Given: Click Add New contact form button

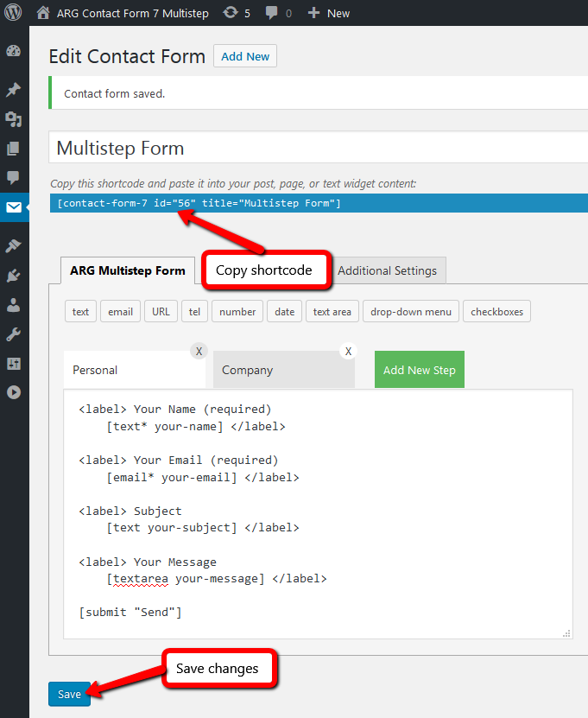Looking at the screenshot, I should [245, 56].
